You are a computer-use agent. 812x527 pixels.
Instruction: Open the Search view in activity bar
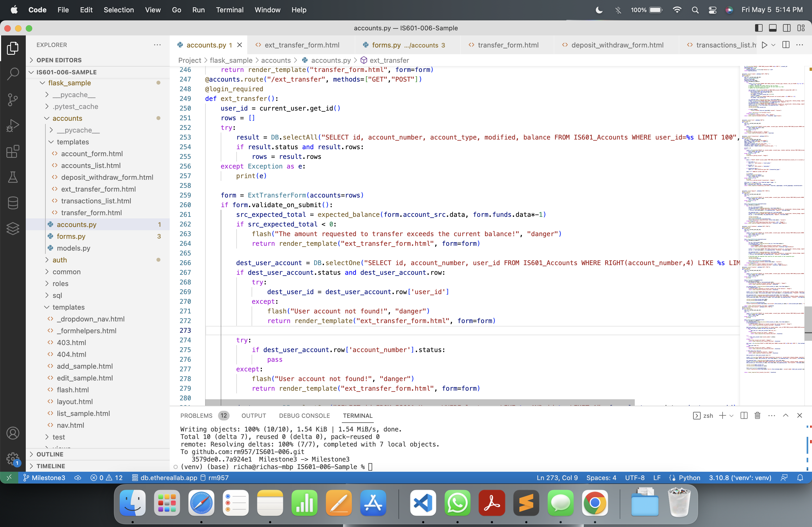click(13, 74)
